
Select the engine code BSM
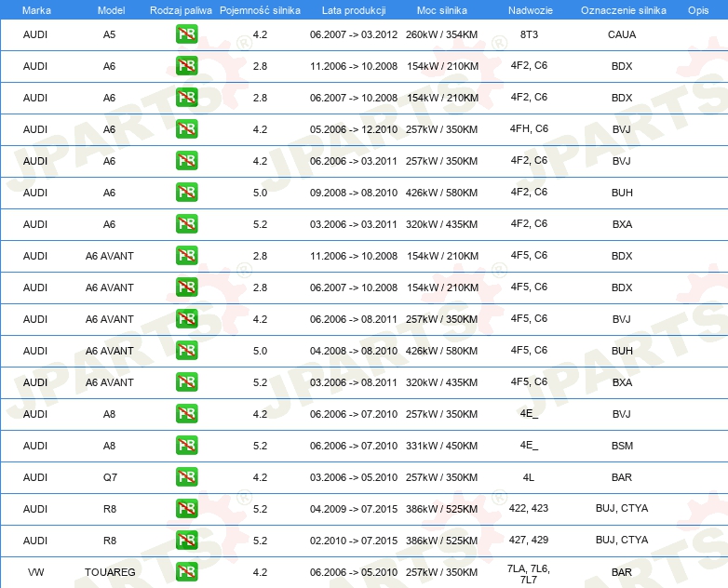click(622, 446)
